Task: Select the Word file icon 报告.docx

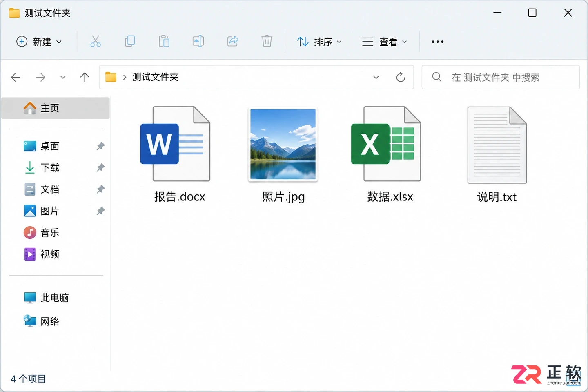Action: tap(176, 144)
